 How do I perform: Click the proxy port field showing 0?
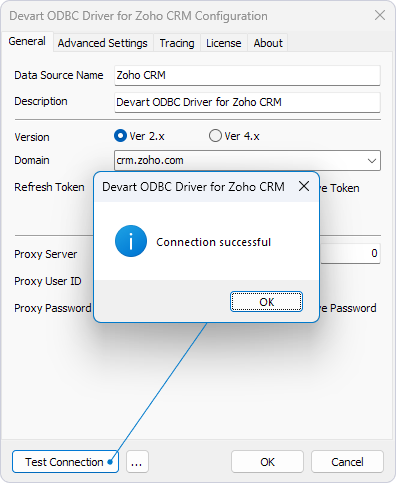coord(350,253)
